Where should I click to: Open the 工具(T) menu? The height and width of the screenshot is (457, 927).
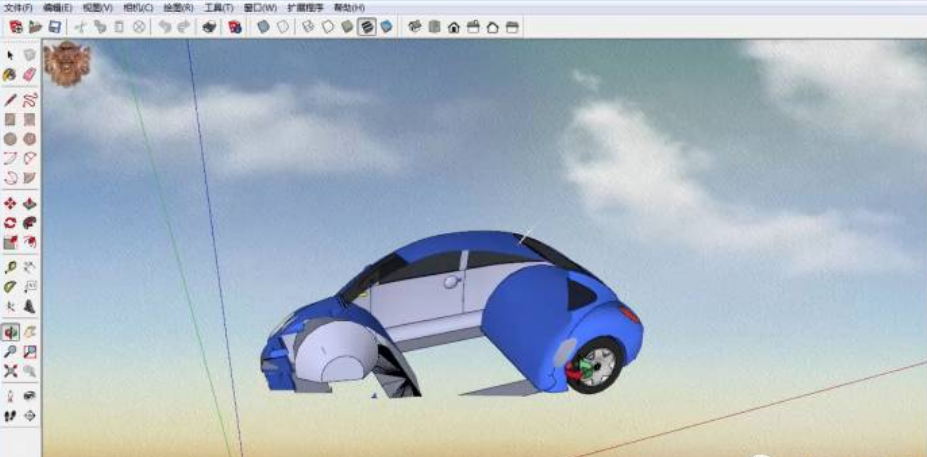coord(218,7)
